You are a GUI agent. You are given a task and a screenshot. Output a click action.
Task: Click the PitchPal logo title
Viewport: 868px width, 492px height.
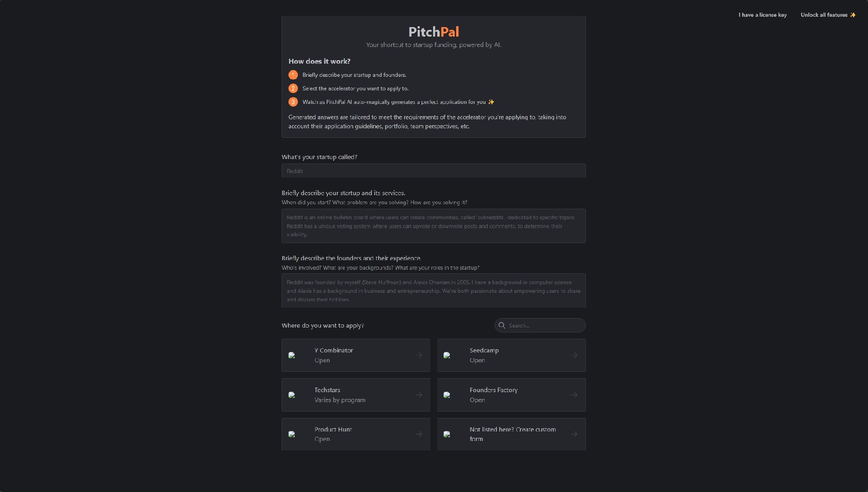coord(434,32)
